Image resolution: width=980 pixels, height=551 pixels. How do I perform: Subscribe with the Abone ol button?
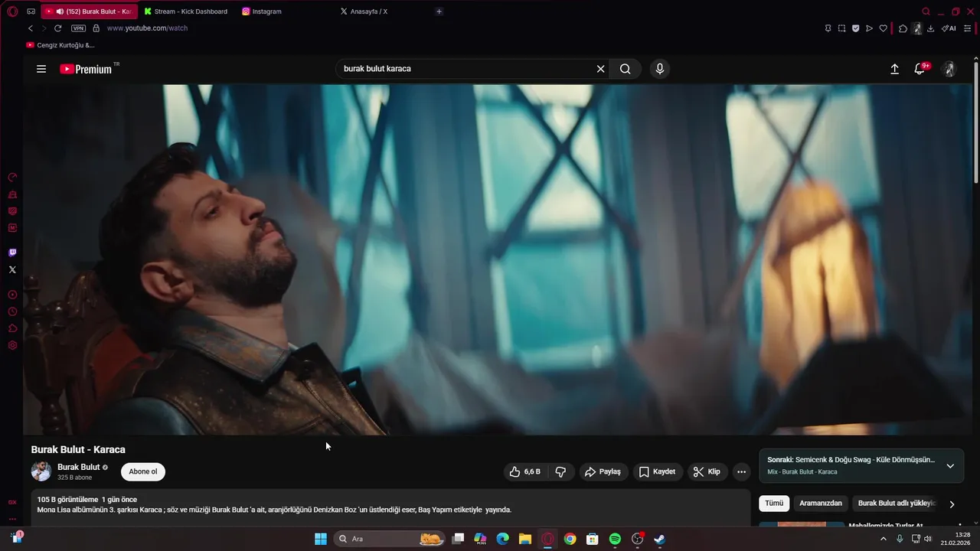[x=143, y=471]
